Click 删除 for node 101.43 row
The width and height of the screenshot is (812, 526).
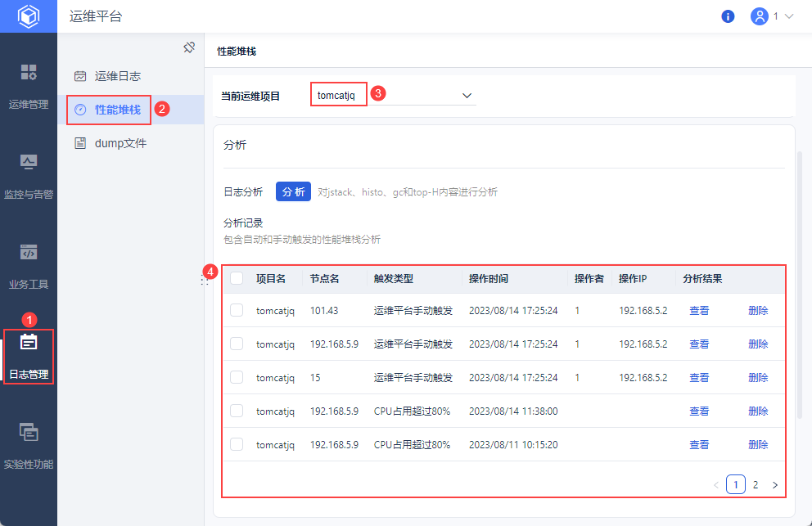pyautogui.click(x=758, y=311)
